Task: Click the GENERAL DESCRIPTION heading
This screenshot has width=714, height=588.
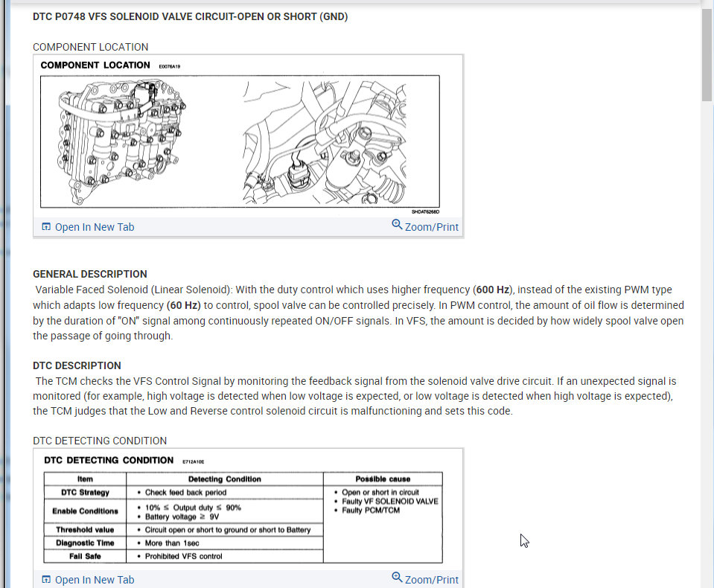Action: click(89, 274)
